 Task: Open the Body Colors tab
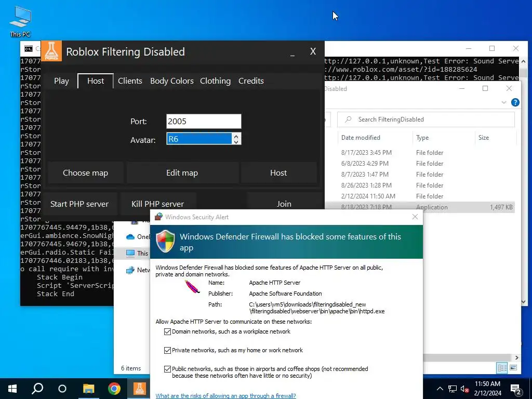(171, 81)
